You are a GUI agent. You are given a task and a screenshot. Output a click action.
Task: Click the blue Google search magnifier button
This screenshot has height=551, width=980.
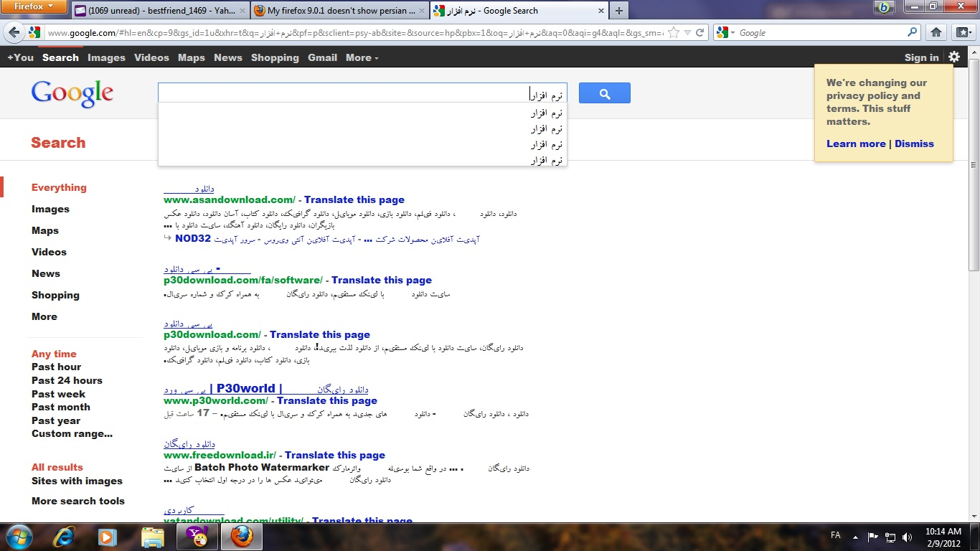click(604, 93)
